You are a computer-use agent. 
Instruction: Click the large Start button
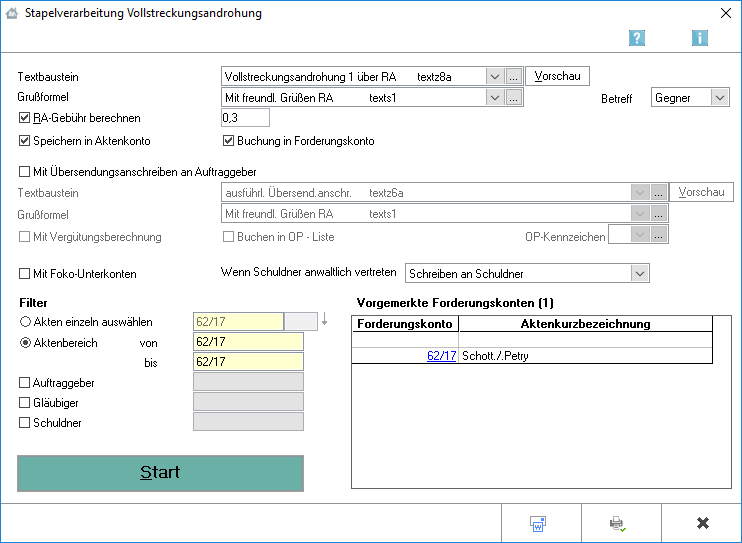[160, 473]
